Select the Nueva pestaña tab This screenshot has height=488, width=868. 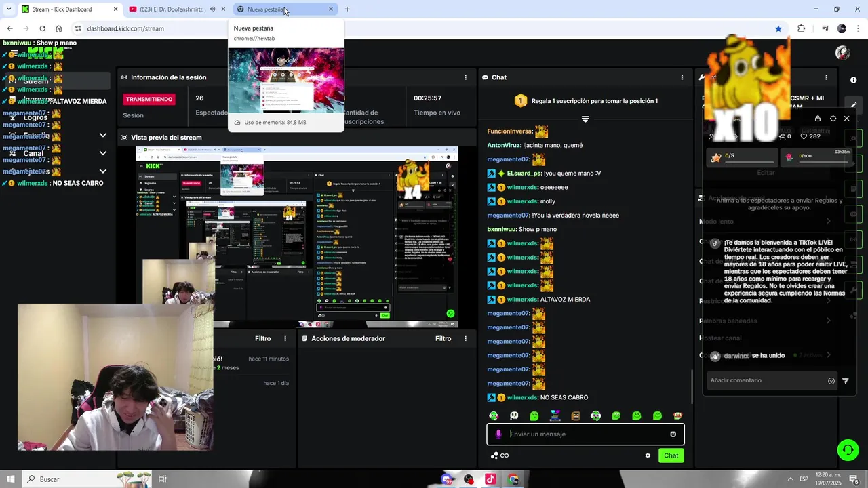(x=285, y=9)
